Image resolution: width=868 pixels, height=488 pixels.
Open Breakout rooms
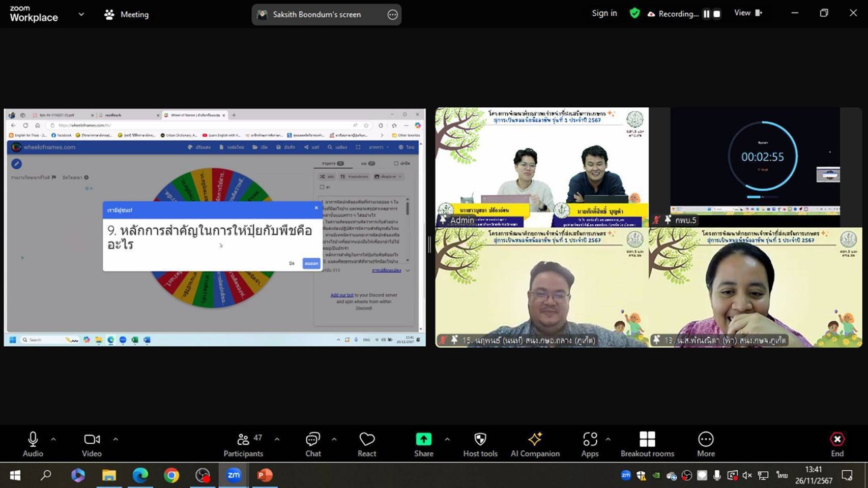[647, 444]
